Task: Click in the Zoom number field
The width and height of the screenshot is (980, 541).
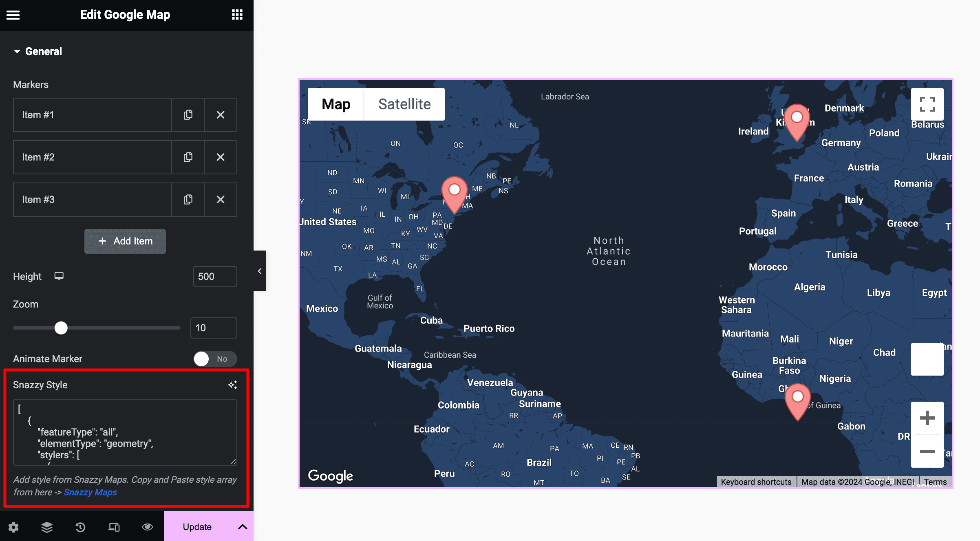Action: click(x=214, y=328)
